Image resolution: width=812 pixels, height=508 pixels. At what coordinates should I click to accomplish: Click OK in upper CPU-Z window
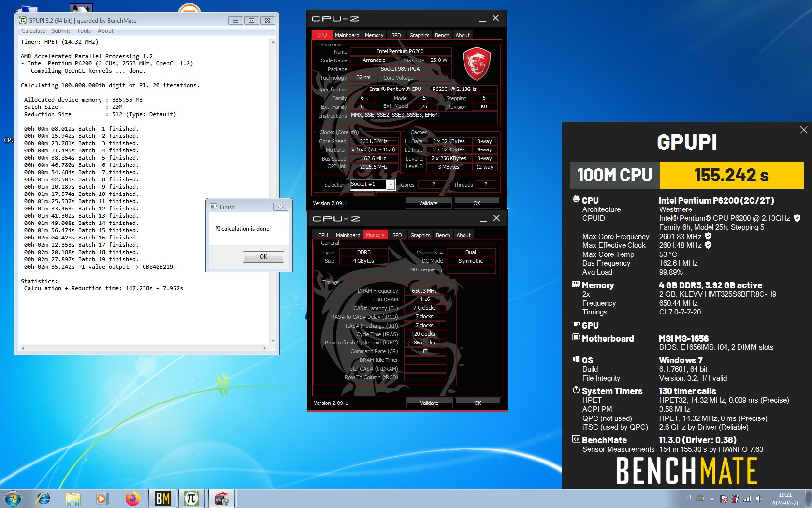pyautogui.click(x=477, y=203)
